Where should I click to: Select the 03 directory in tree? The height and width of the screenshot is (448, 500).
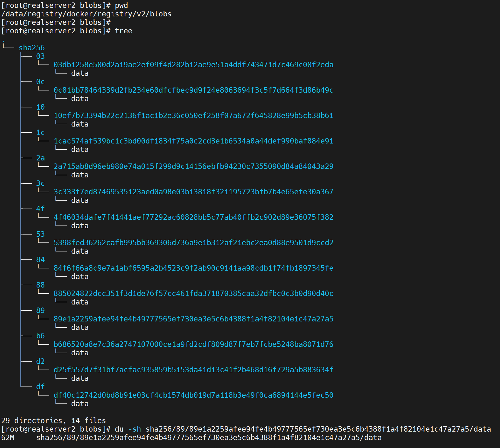(x=40, y=56)
